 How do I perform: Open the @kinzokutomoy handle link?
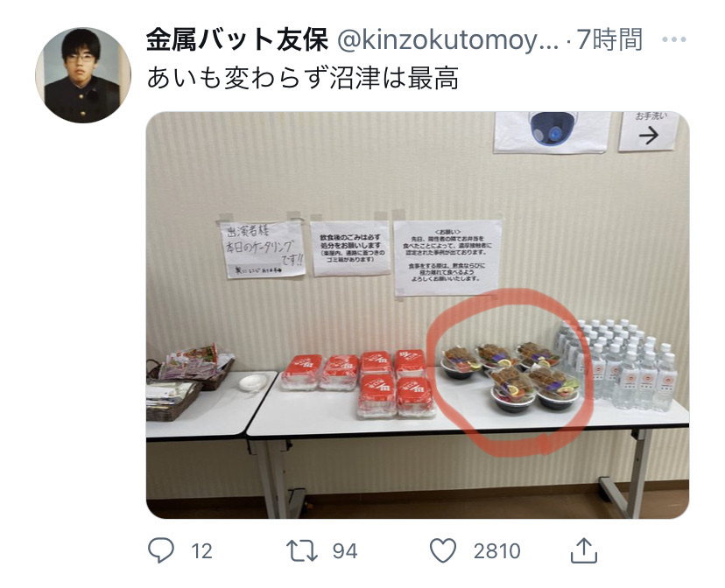coord(448,40)
